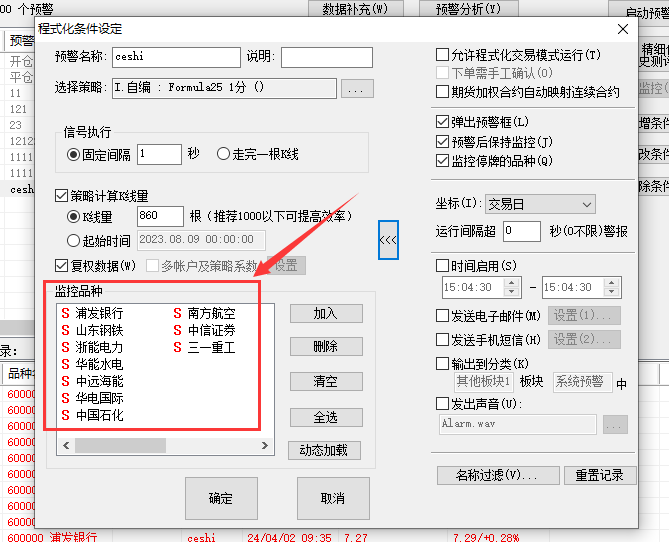Select 三一重工 in the monitored list
Image resolution: width=669 pixels, height=542 pixels.
pos(212,347)
